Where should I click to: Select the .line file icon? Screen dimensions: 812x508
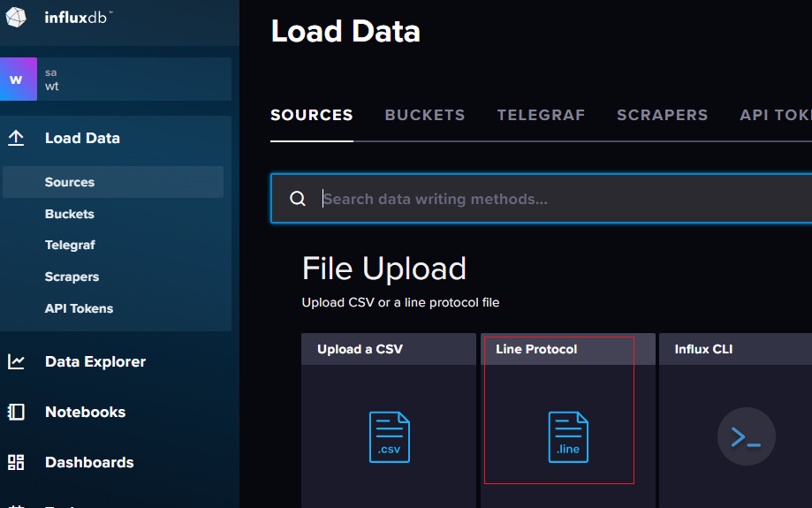(568, 437)
